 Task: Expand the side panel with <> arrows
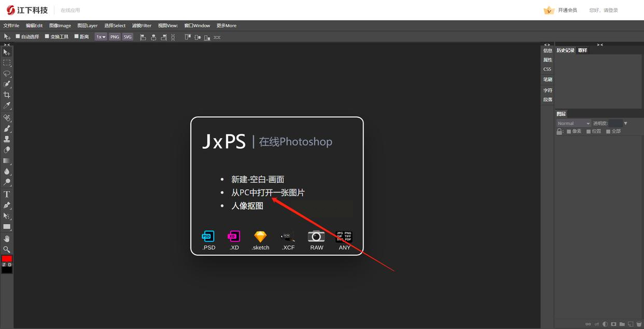coord(547,45)
